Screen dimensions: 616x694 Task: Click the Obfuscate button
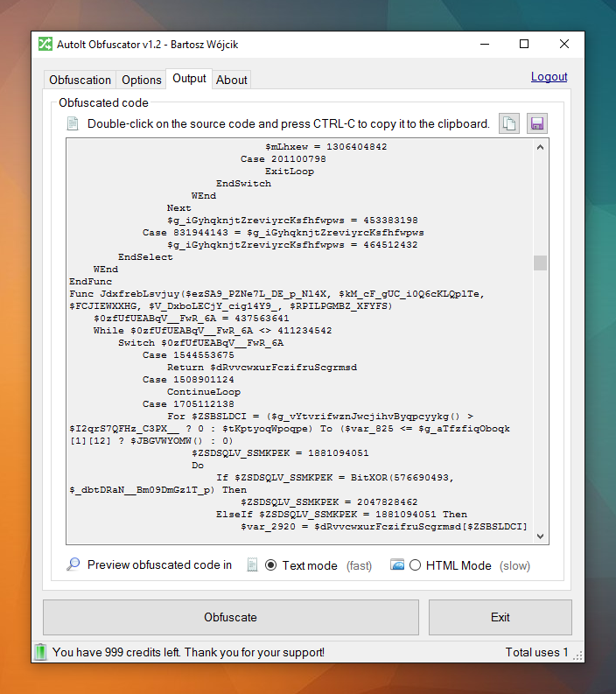point(230,617)
